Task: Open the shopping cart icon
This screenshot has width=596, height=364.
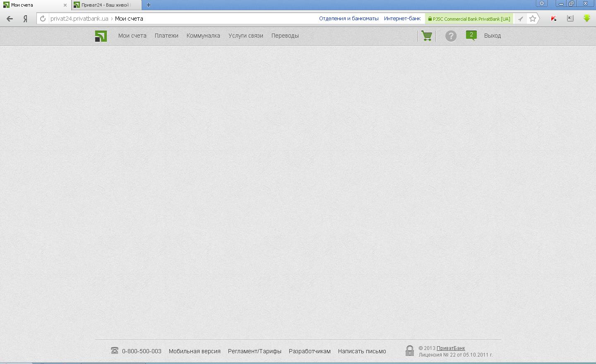Action: (427, 36)
